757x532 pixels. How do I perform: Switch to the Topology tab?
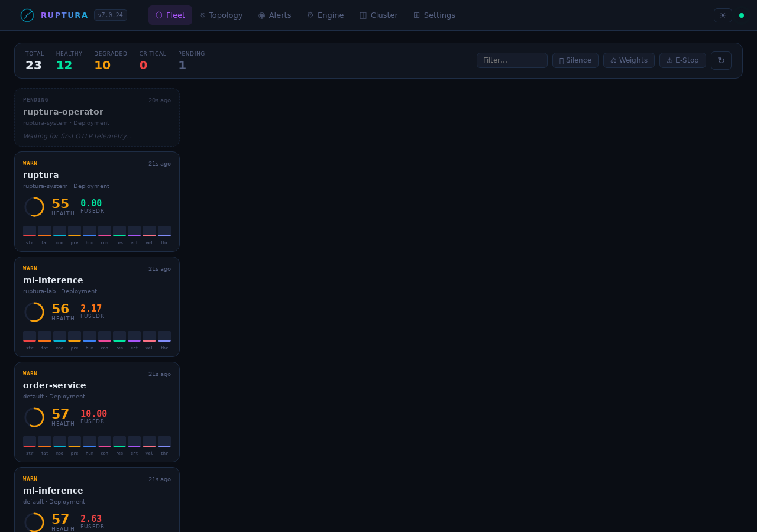[x=222, y=15]
